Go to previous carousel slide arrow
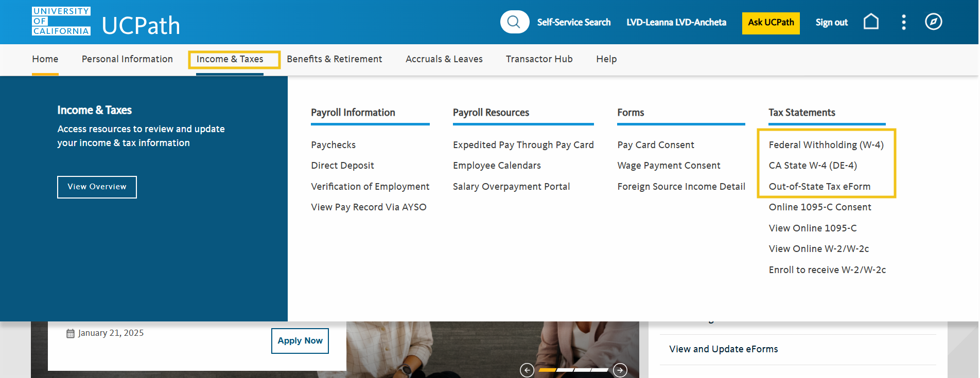This screenshot has height=378, width=980. pos(527,370)
